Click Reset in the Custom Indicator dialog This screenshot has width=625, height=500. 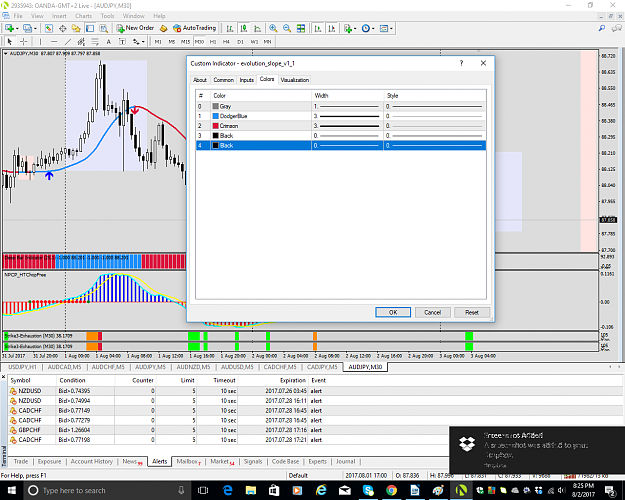472,312
